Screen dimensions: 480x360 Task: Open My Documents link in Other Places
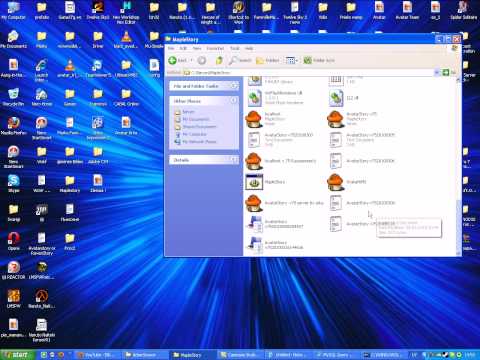click(196, 119)
